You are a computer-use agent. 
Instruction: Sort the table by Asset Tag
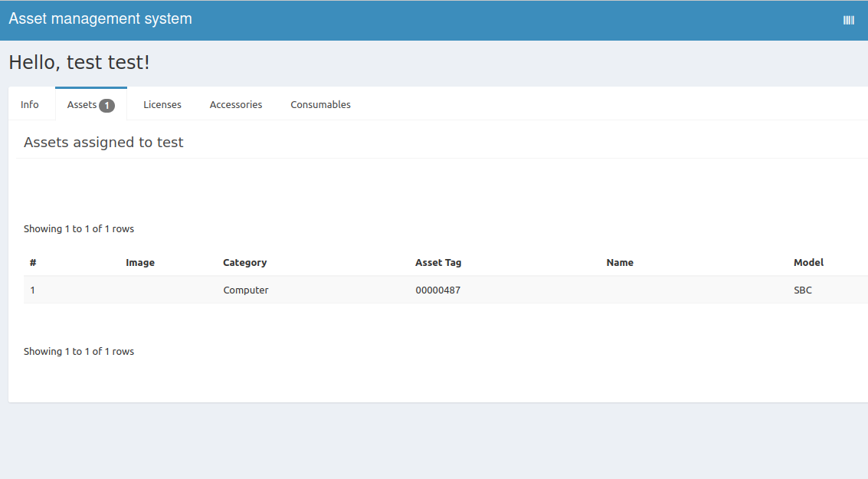tap(438, 262)
